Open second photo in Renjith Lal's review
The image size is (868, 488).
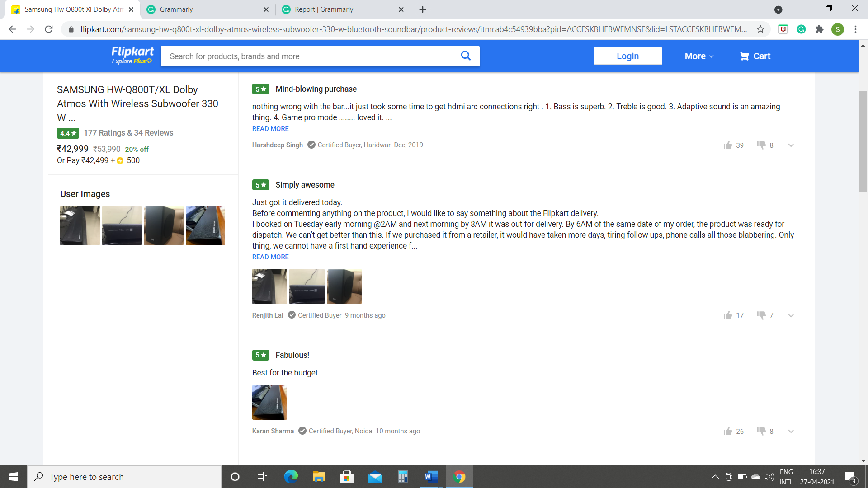coord(307,286)
